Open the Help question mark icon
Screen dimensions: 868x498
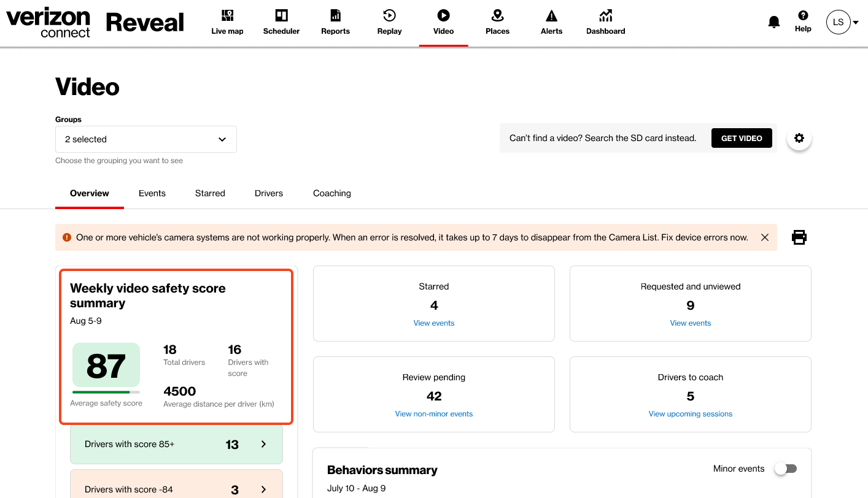pos(803,16)
